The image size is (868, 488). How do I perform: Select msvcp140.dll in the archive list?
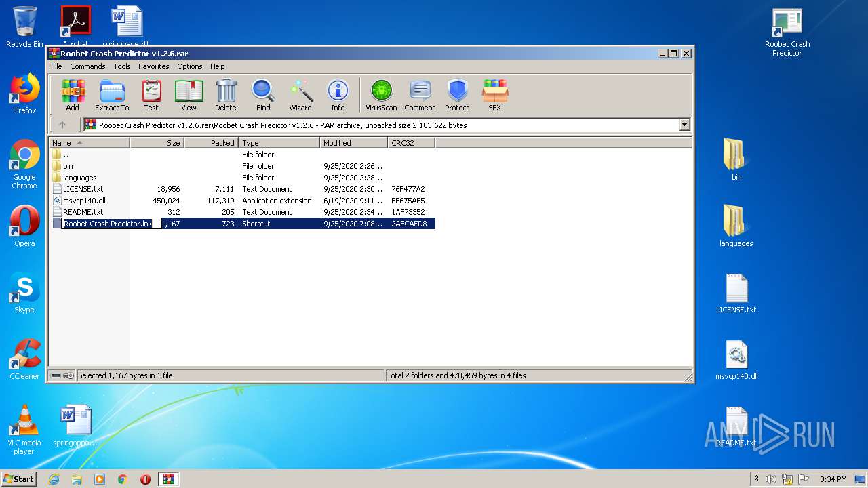pyautogui.click(x=242, y=201)
